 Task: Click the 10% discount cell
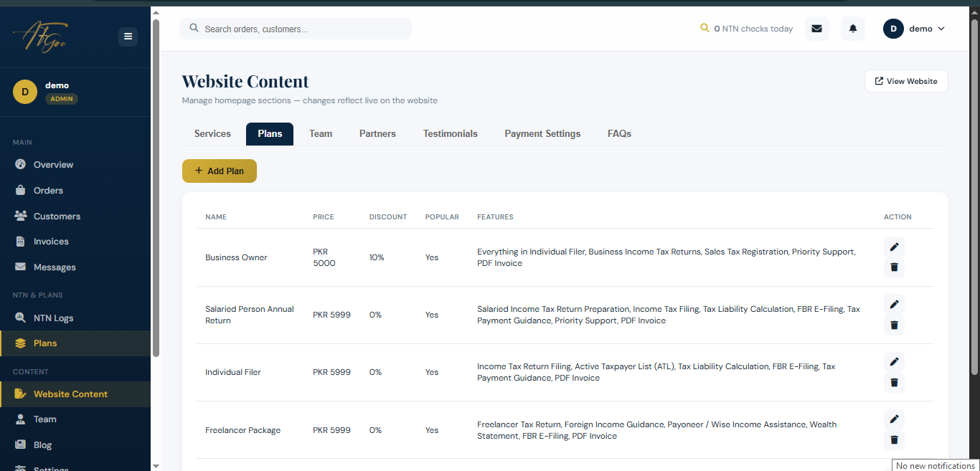pos(377,257)
